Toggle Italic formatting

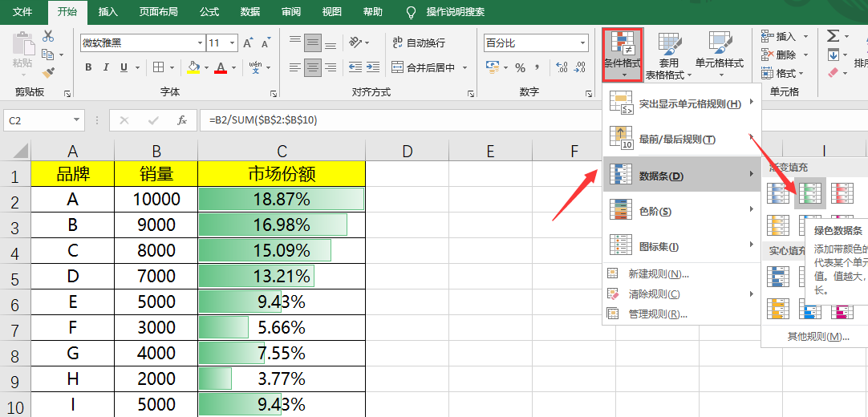point(106,67)
